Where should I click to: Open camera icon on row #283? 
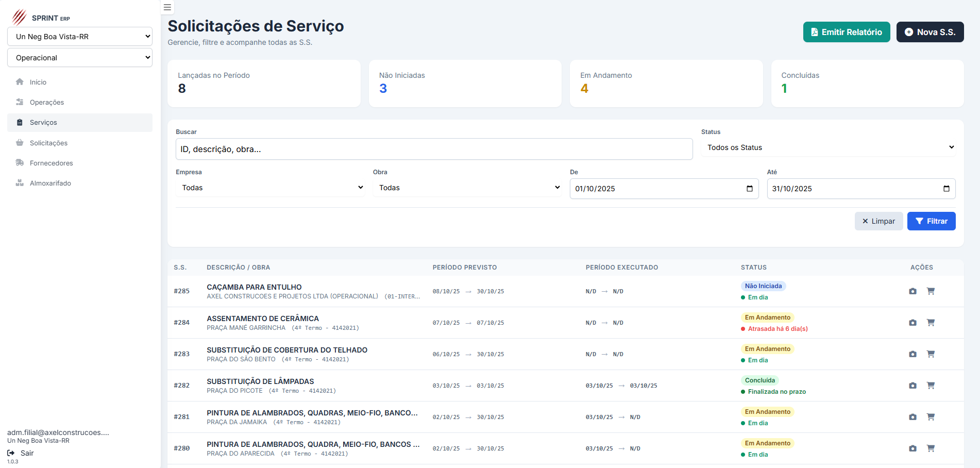[x=913, y=354]
